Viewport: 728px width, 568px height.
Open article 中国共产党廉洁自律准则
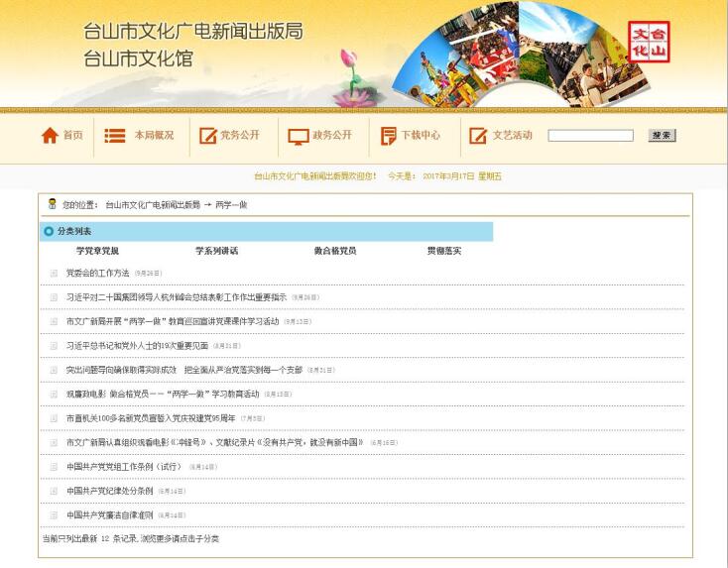tap(110, 515)
